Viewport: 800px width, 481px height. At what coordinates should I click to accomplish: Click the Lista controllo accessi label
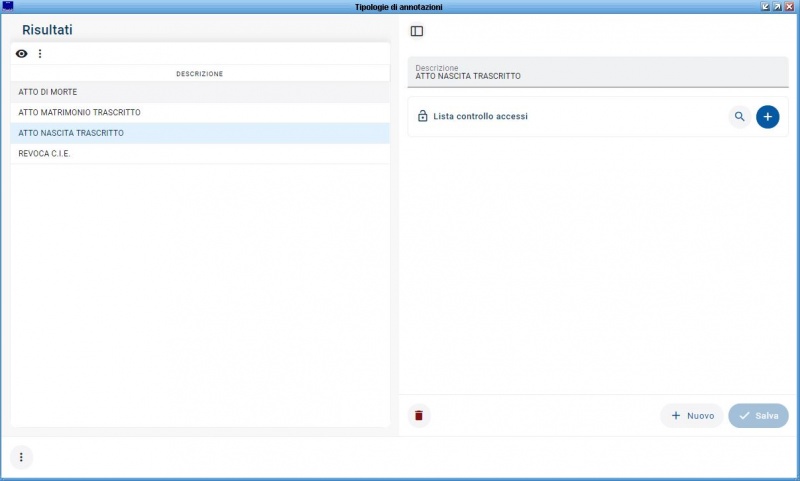pyautogui.click(x=480, y=116)
